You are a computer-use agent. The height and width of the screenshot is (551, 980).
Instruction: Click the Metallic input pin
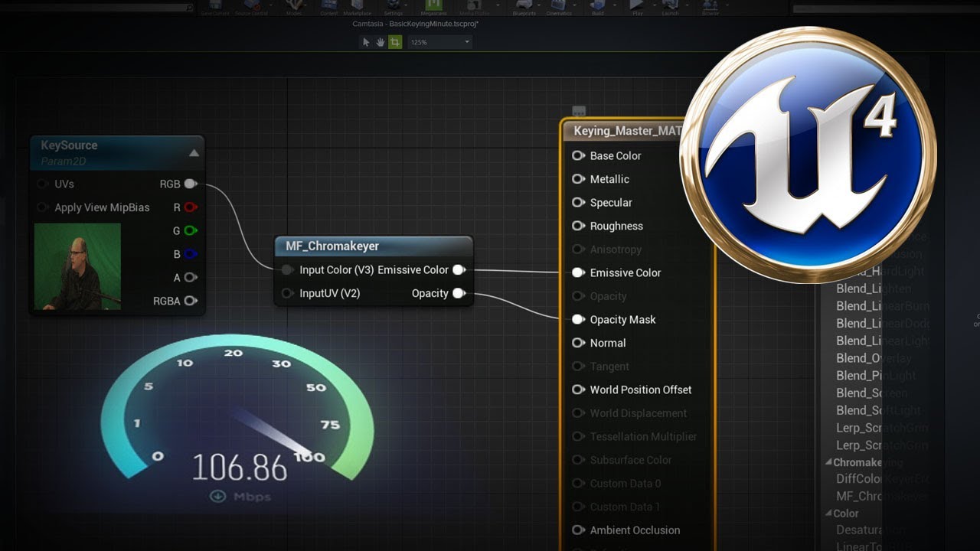[x=579, y=179]
